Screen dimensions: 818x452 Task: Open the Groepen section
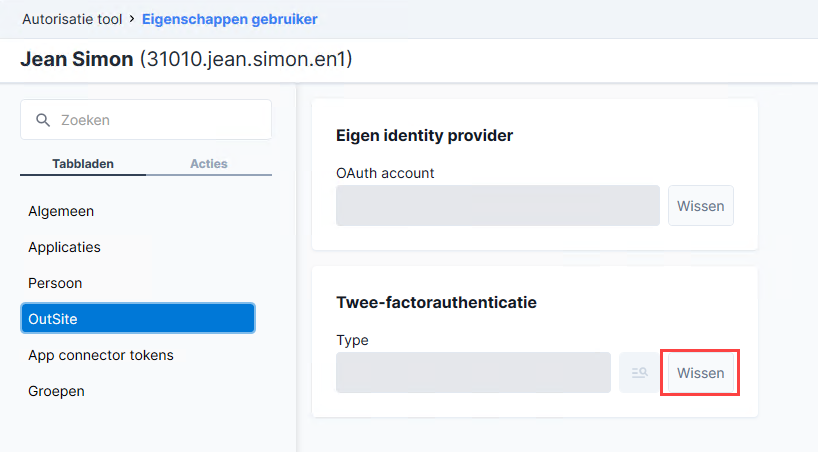(x=56, y=391)
